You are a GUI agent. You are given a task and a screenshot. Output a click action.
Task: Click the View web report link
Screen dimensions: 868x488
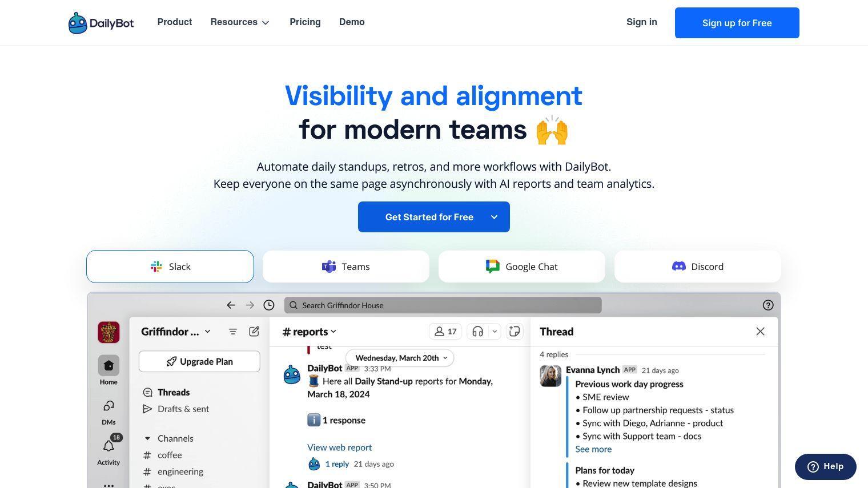click(339, 447)
